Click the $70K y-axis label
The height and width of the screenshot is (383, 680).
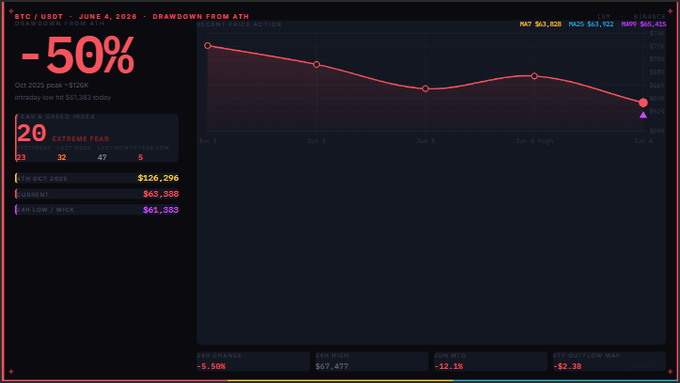[x=657, y=59]
